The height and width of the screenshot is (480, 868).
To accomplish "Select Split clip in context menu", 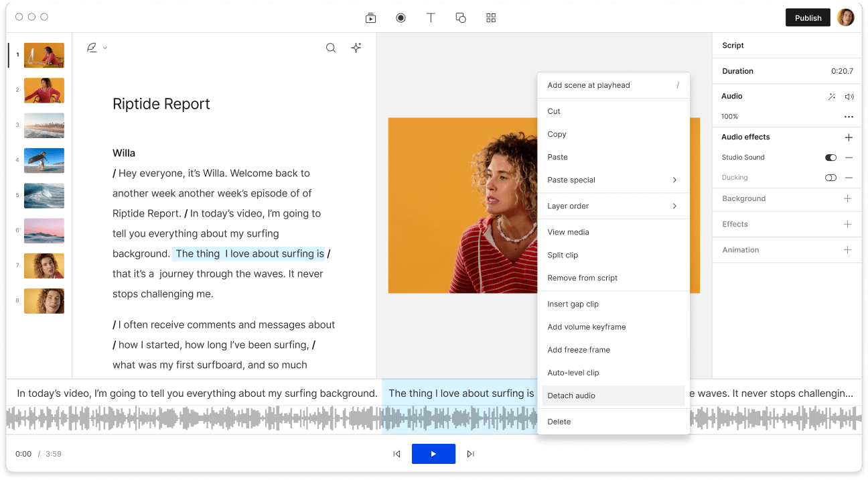I will point(563,255).
